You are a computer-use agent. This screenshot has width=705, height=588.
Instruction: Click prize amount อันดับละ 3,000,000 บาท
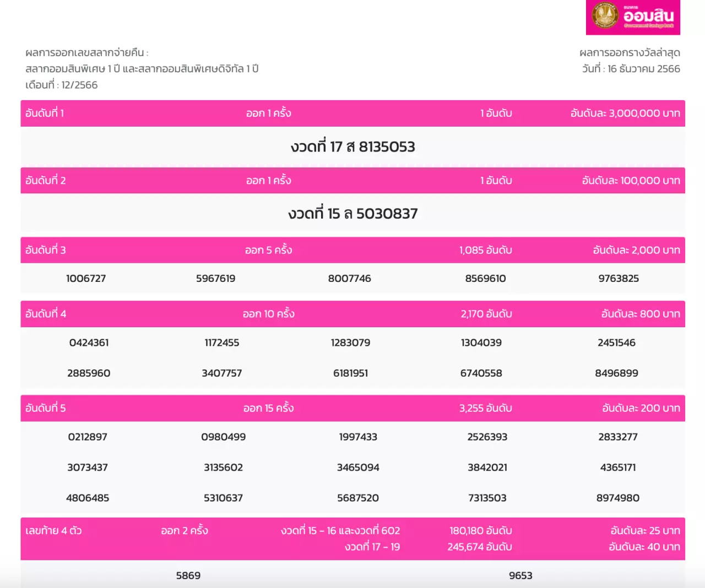625,113
